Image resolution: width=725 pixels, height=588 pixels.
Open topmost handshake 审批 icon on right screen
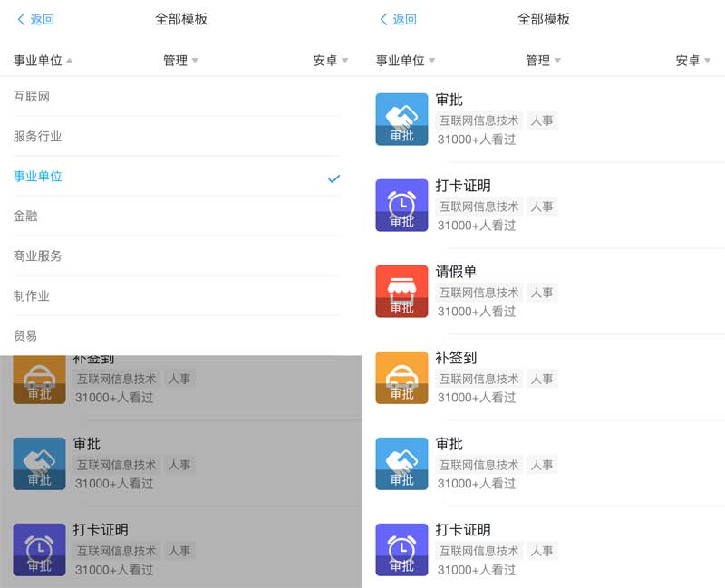click(x=401, y=120)
